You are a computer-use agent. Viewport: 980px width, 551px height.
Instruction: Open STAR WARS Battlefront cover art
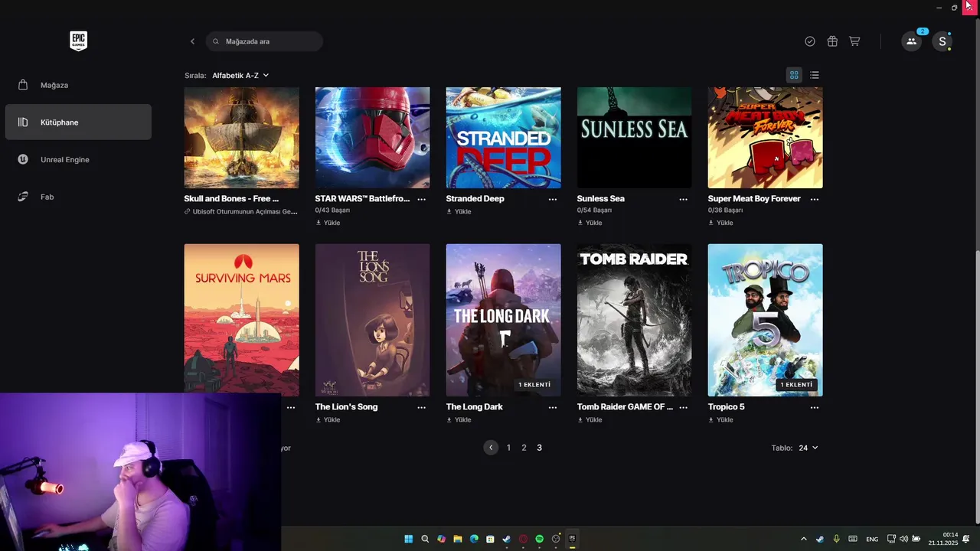[372, 138]
